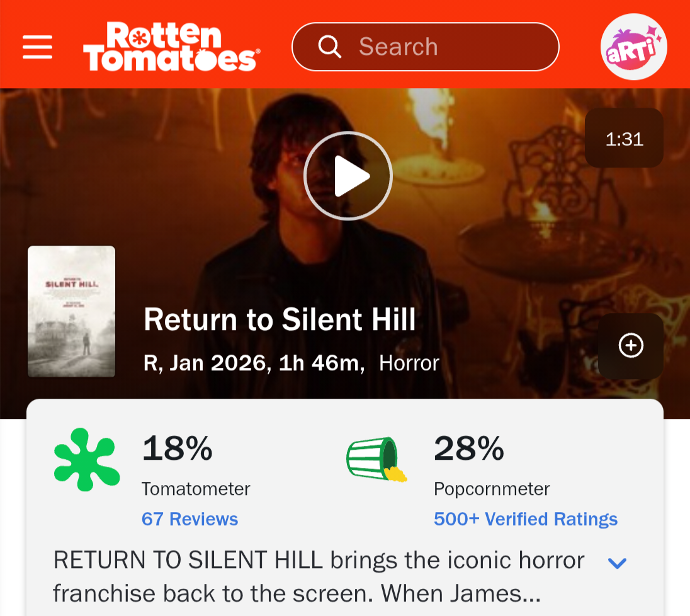Expand the synopsis with the chevron
Screen dimensions: 690x616
(x=617, y=562)
